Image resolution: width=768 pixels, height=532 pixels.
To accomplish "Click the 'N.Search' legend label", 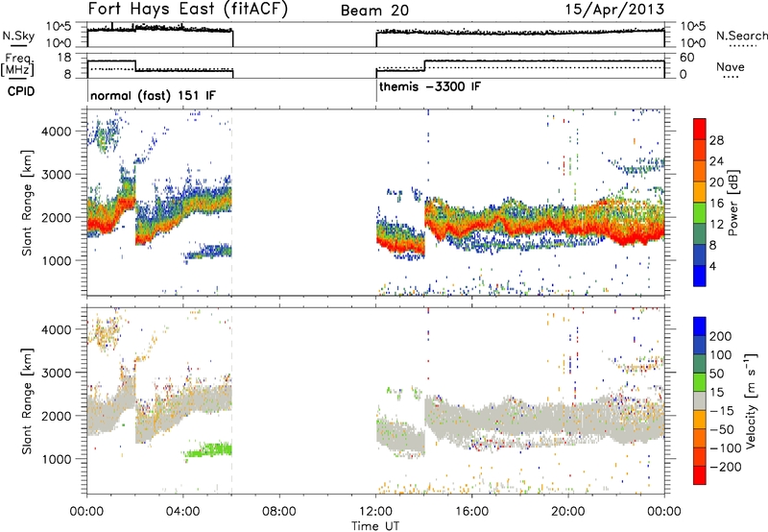I will [x=741, y=36].
